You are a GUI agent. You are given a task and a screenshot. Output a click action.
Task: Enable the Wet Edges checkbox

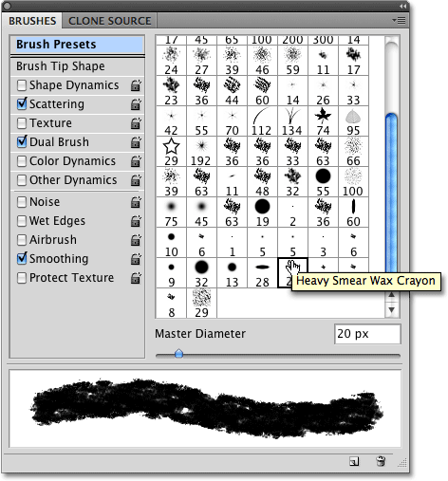pos(22,221)
